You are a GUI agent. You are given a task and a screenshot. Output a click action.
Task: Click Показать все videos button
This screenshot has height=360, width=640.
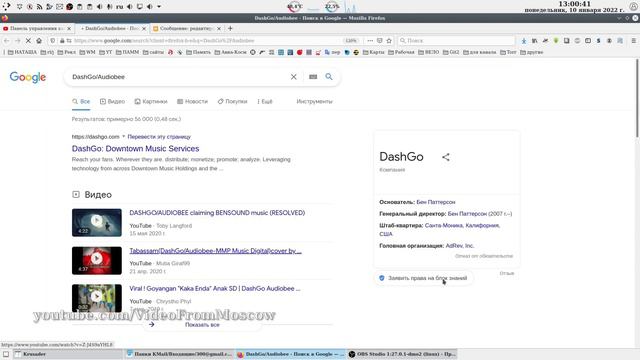(x=202, y=324)
